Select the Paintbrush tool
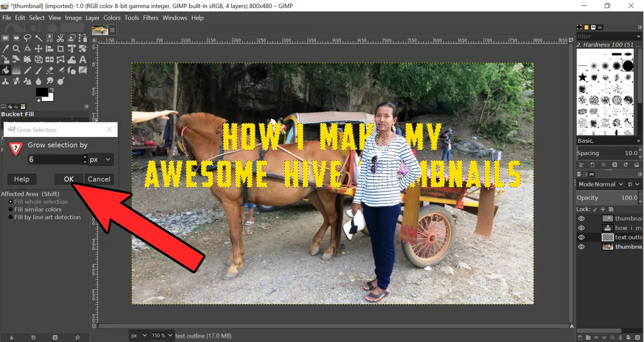Viewport: 644px width, 342px height. 39,71
